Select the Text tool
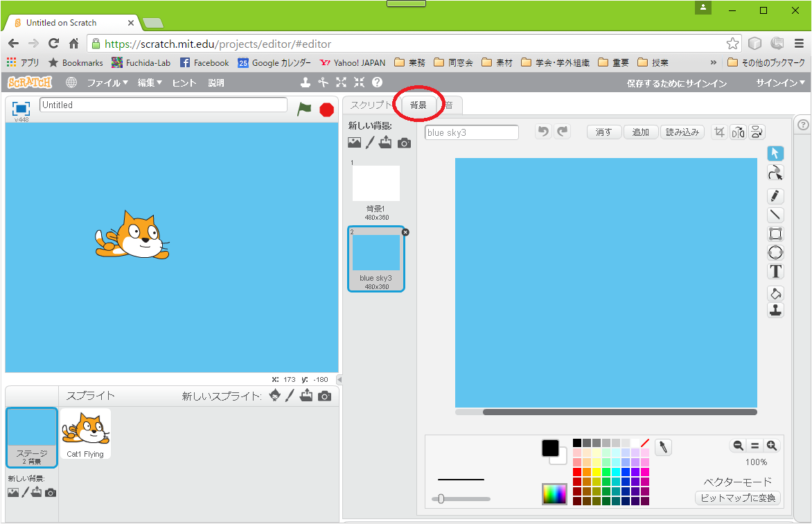812x524 pixels. (776, 271)
